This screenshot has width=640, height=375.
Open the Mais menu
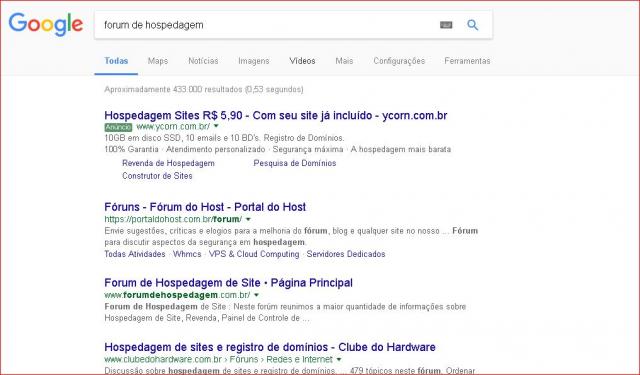tap(344, 61)
